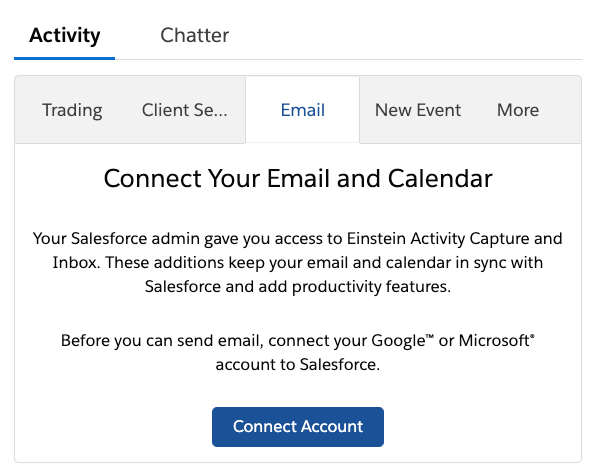Select the Email action tab
Viewport: 594px width, 473px height.
coord(303,110)
